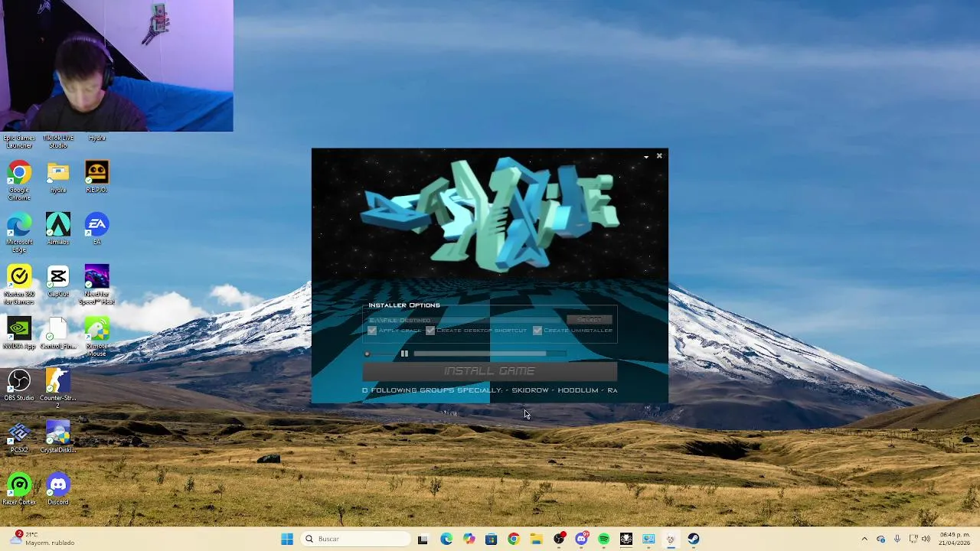The height and width of the screenshot is (551, 980).
Task: Open the EA app desktop icon
Action: (96, 229)
